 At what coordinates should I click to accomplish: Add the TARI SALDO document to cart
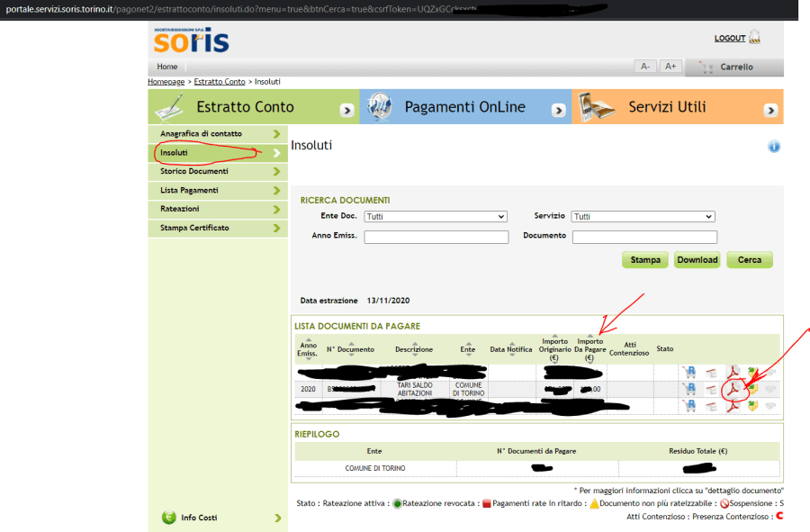click(x=689, y=390)
